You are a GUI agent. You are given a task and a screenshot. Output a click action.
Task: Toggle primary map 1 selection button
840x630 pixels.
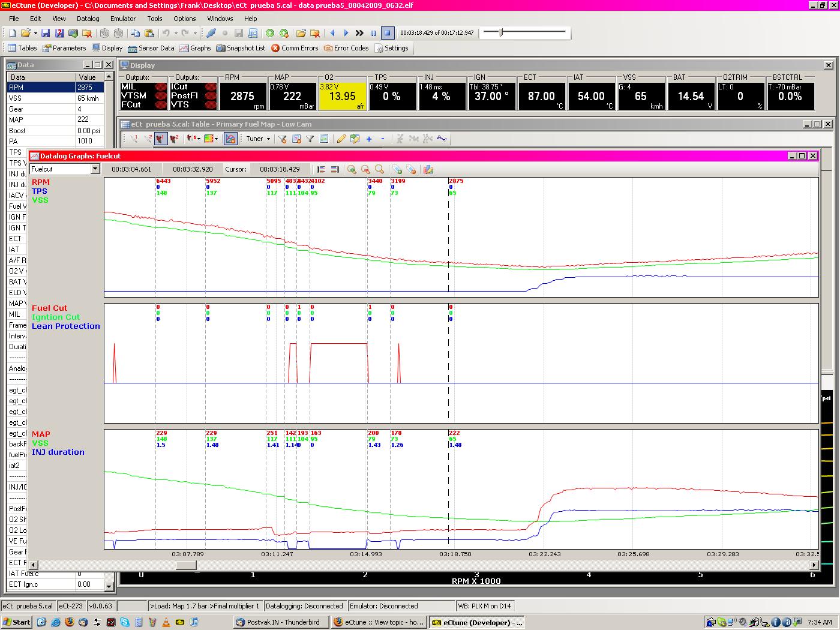160,139
